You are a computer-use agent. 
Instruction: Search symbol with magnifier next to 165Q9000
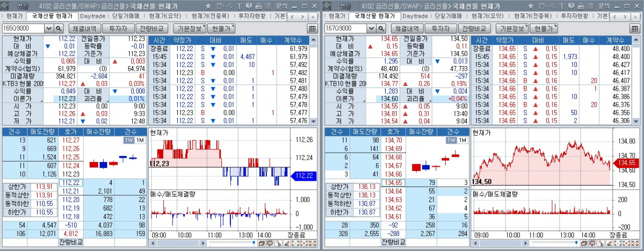coord(59,29)
